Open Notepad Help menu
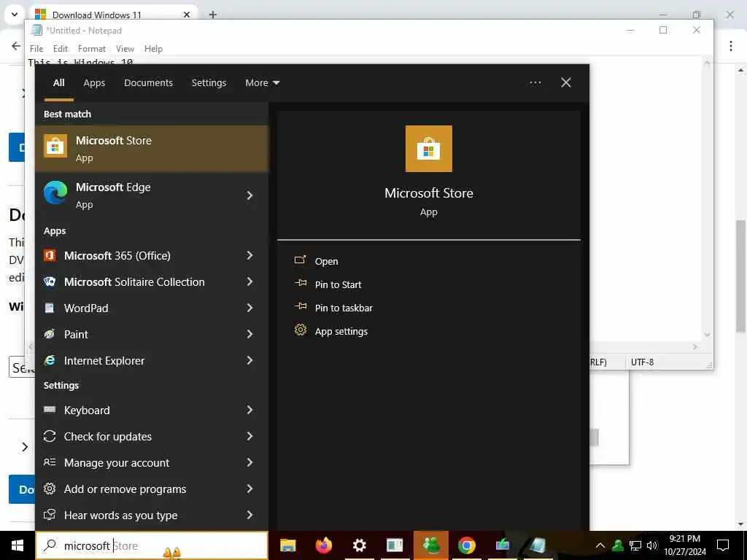Viewport: 747px width, 560px height. coord(153,49)
